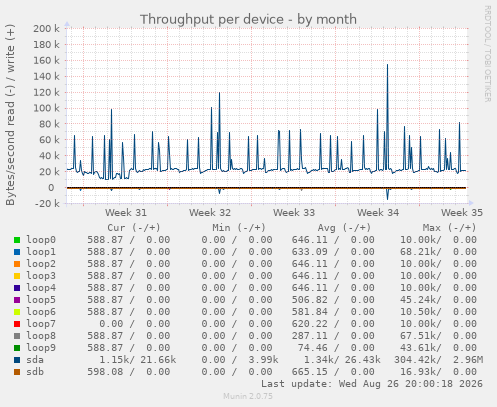The image size is (497, 407).
Task: Click the lime loop6 legend color swatch
Action: tap(17, 312)
